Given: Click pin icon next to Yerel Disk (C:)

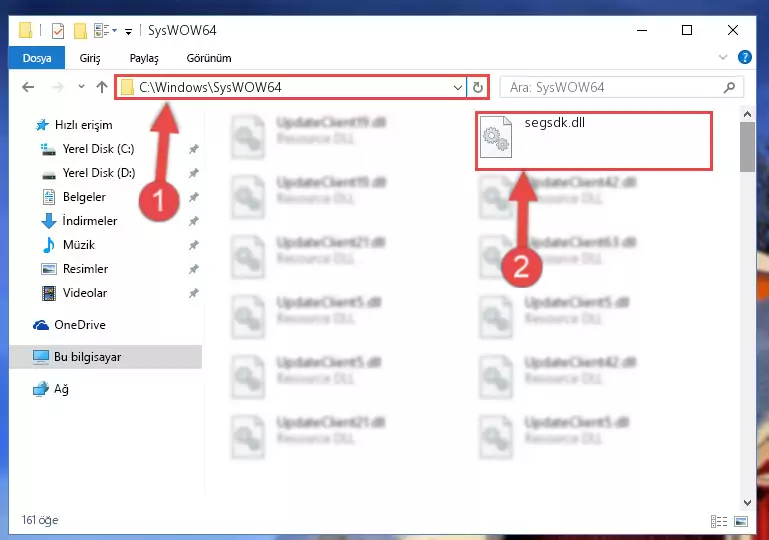Looking at the screenshot, I should coord(194,149).
